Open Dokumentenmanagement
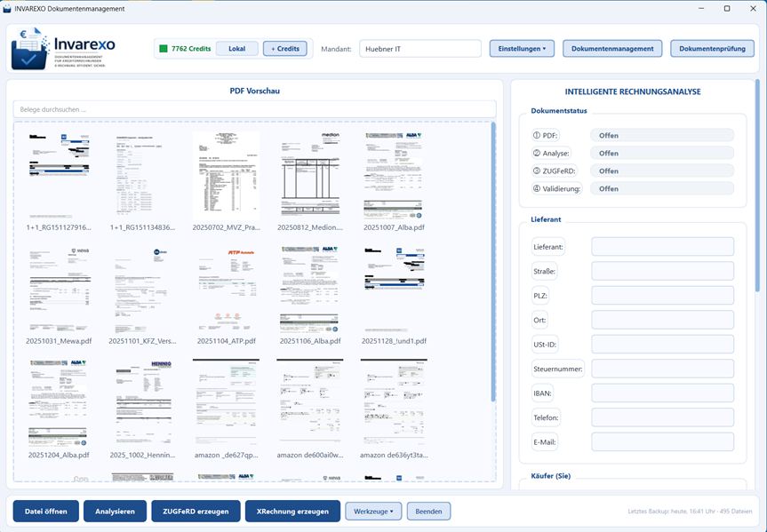Screen dimensions: 767x532 pyautogui.click(x=612, y=49)
